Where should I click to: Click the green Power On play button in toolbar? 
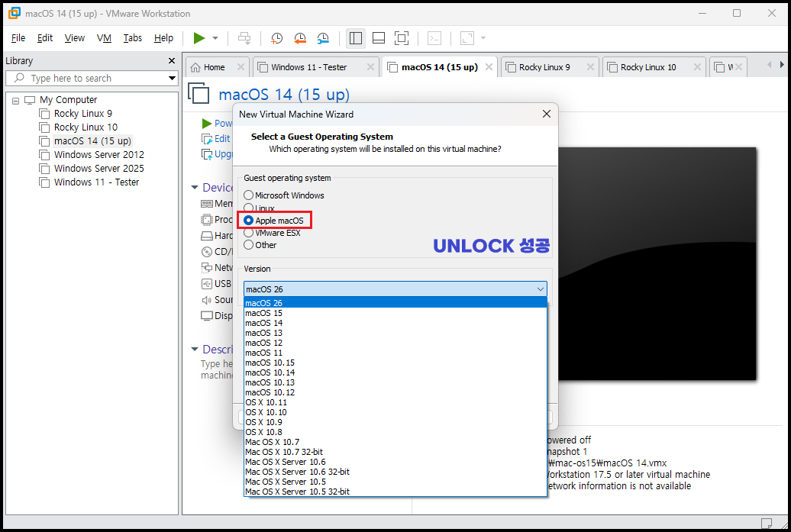click(199, 38)
